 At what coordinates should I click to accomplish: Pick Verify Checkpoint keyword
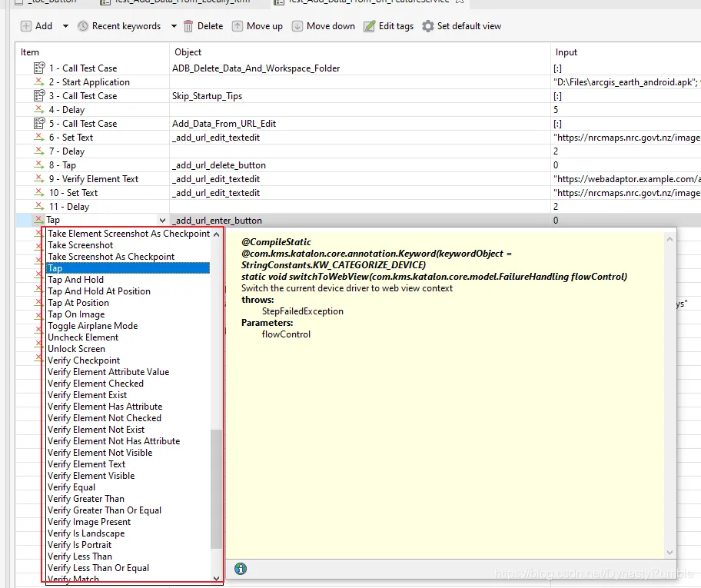(x=128, y=360)
